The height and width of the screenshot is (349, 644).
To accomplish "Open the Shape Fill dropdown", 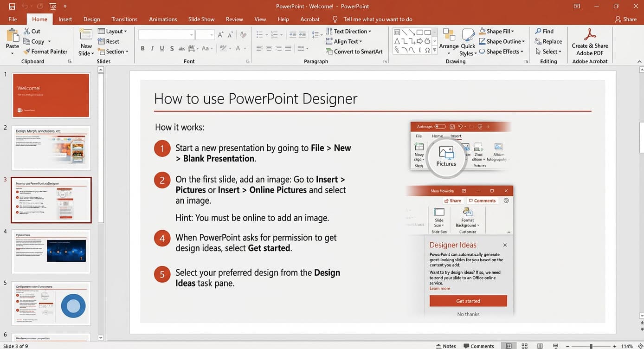I will pos(497,31).
